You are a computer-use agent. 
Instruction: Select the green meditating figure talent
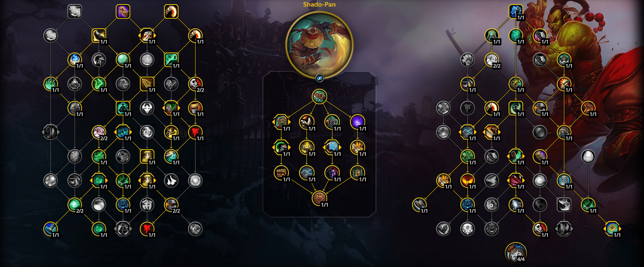(x=123, y=108)
